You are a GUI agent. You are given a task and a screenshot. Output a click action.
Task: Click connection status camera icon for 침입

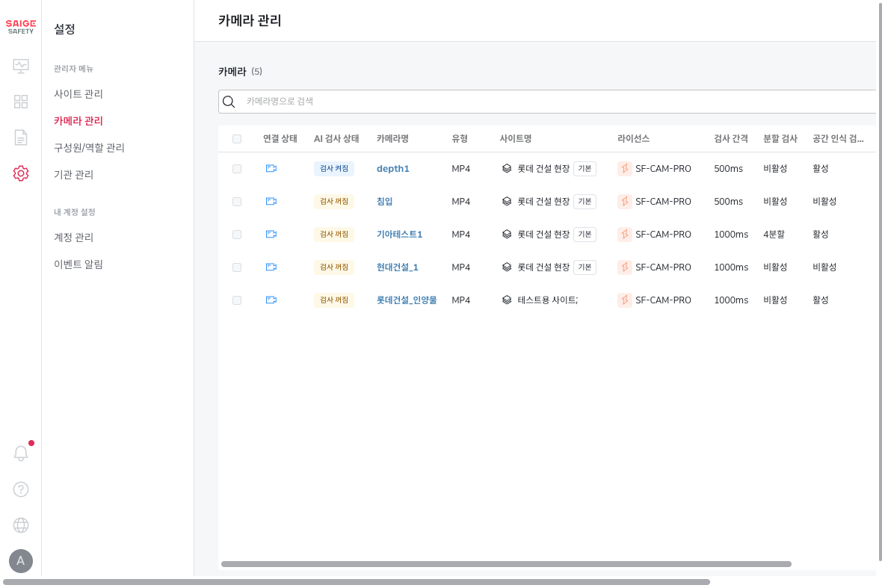click(x=271, y=201)
